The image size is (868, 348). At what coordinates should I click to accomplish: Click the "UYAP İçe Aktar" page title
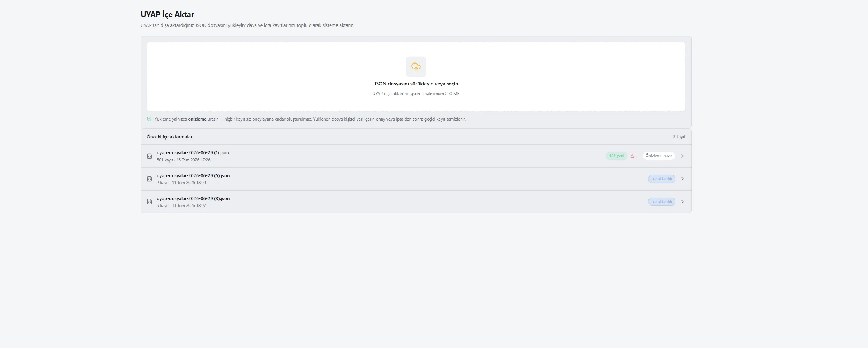[x=167, y=14]
